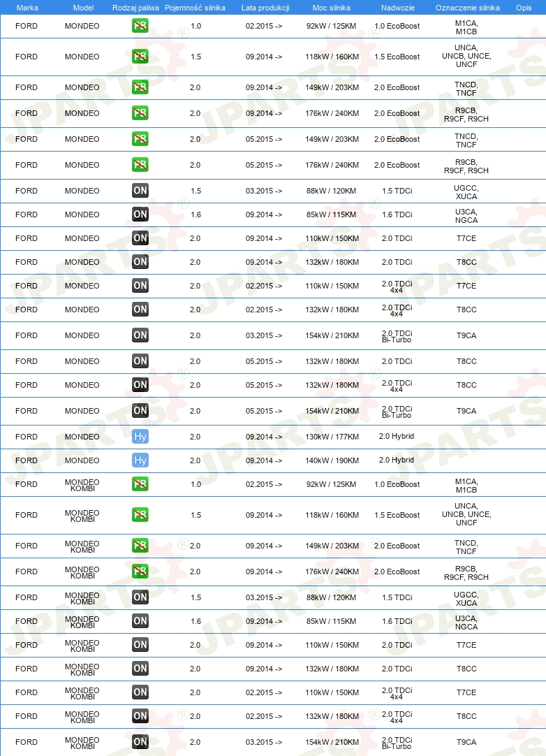
Task: Click 'MONDEO KOMBI' in the 1.6 TDCi row
Action: [x=82, y=622]
